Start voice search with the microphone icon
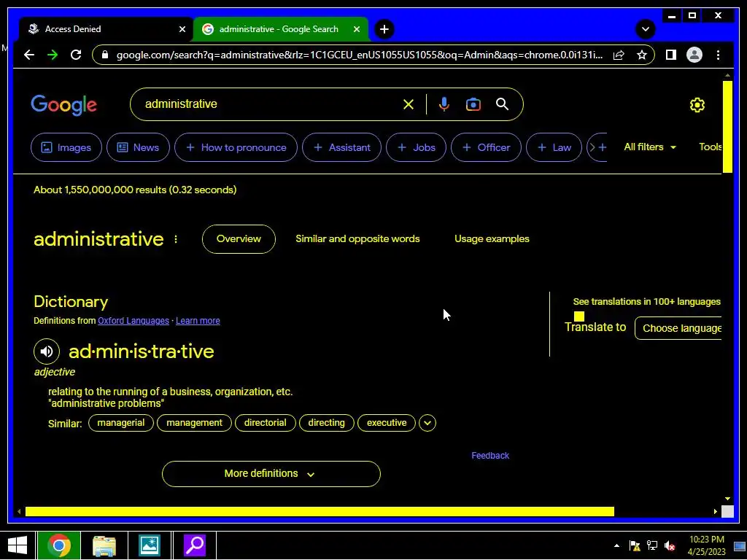747x560 pixels. tap(444, 104)
